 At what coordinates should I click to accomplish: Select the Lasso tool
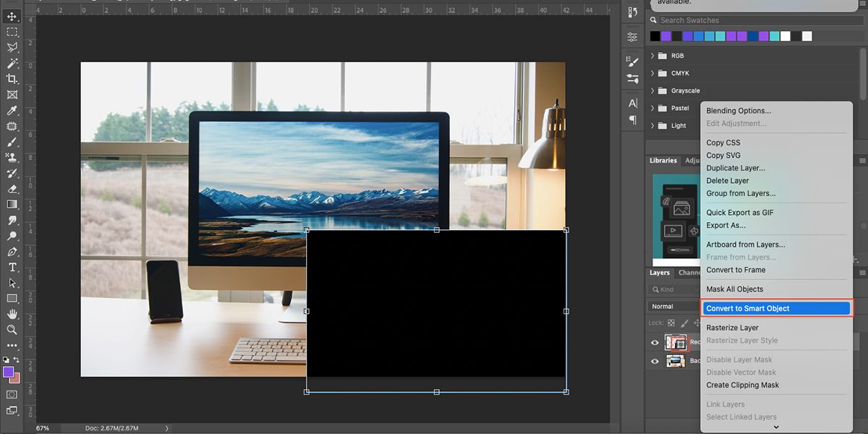(12, 46)
